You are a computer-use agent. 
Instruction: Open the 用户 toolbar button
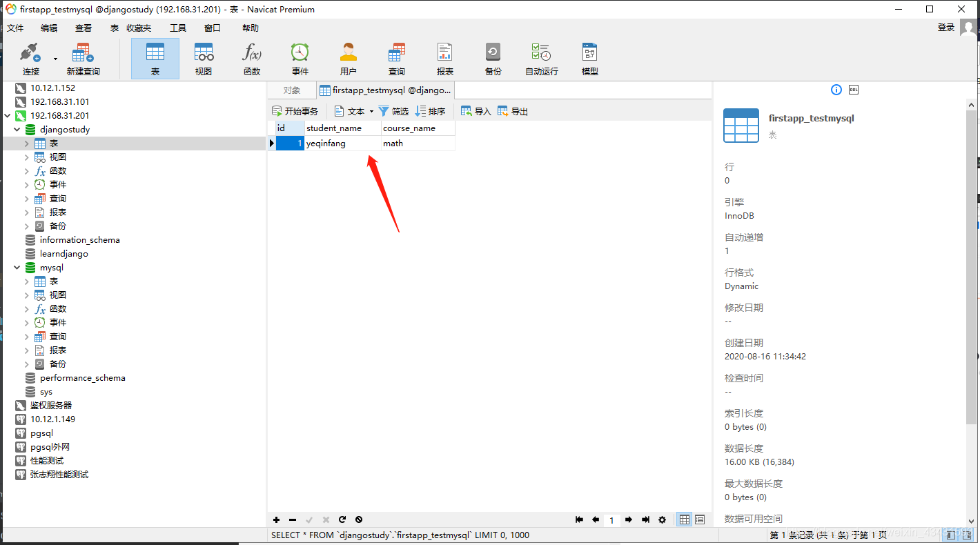349,59
